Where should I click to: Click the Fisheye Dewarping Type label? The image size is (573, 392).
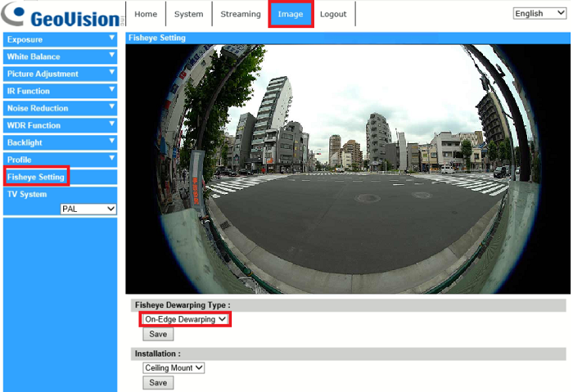[183, 305]
